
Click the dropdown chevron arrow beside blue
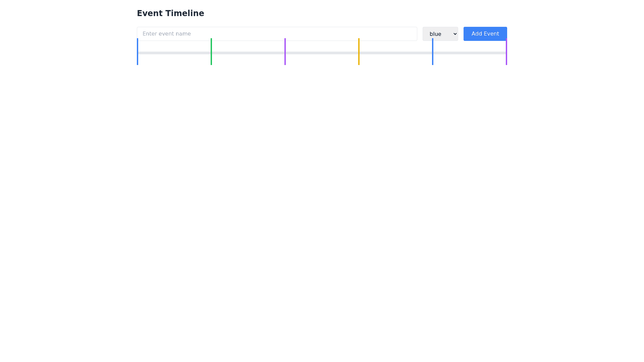click(x=455, y=34)
